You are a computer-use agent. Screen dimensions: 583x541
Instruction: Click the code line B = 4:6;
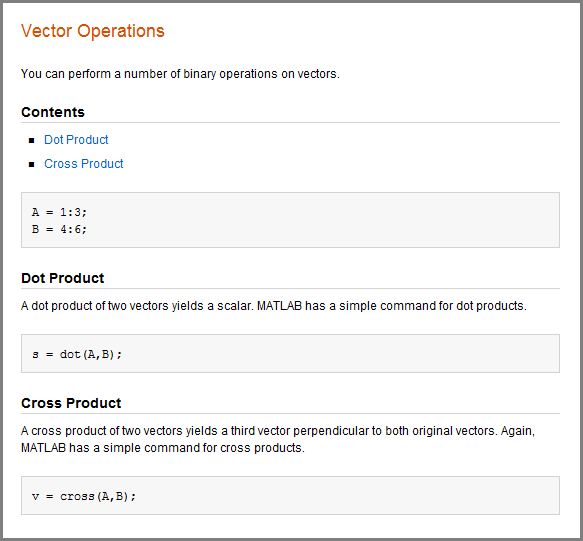tap(59, 229)
